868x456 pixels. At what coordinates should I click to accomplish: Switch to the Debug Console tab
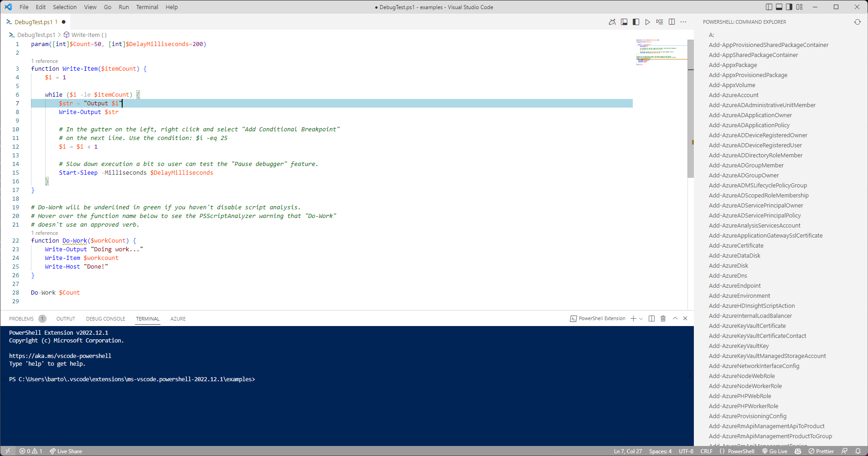coord(105,319)
